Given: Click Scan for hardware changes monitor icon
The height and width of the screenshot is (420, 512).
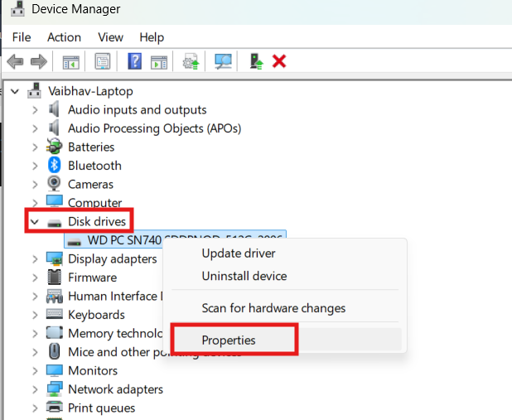Looking at the screenshot, I should coord(223,62).
